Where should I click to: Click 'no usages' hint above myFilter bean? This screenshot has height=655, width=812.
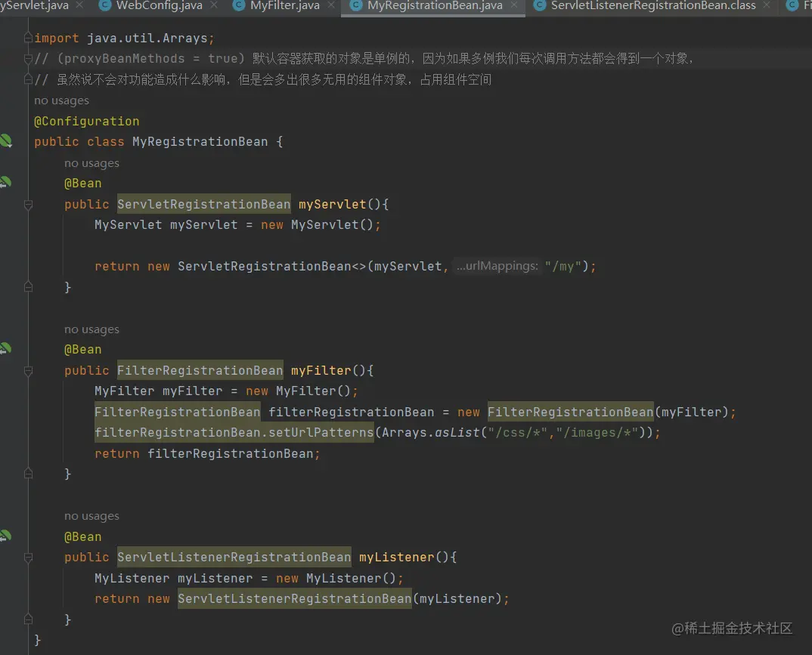click(x=91, y=329)
